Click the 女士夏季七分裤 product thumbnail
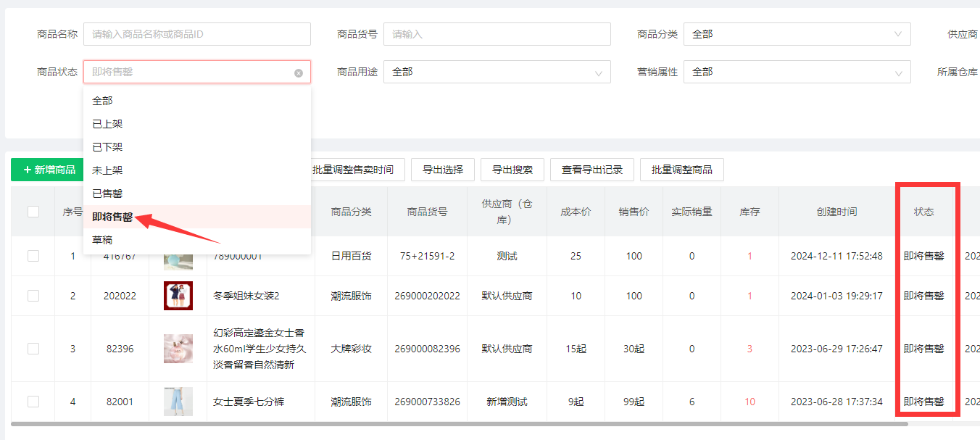This screenshot has width=980, height=440. pos(178,402)
